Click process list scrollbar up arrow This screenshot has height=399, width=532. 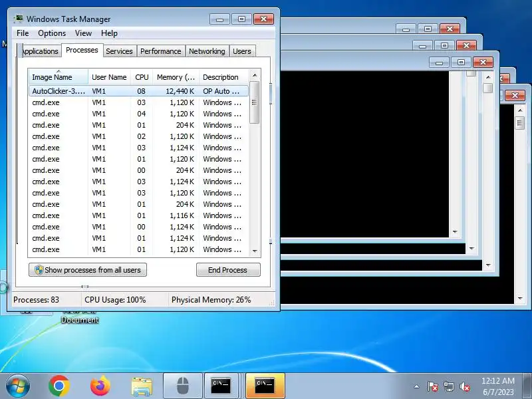point(255,75)
